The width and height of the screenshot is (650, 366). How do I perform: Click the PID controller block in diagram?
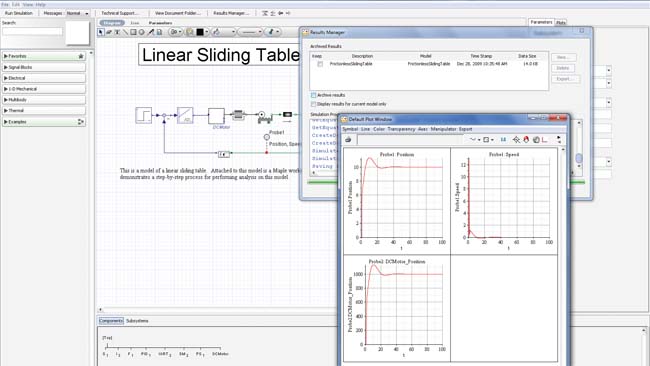(x=185, y=115)
